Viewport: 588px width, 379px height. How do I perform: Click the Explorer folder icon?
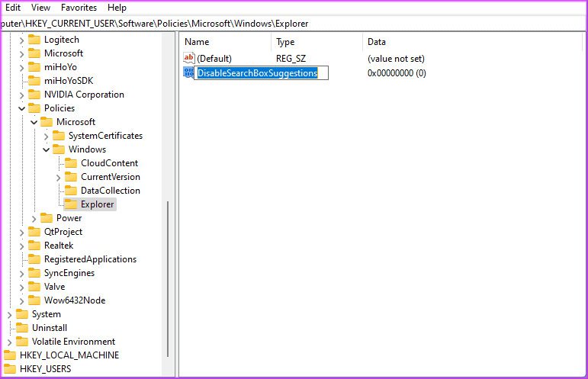click(x=71, y=204)
